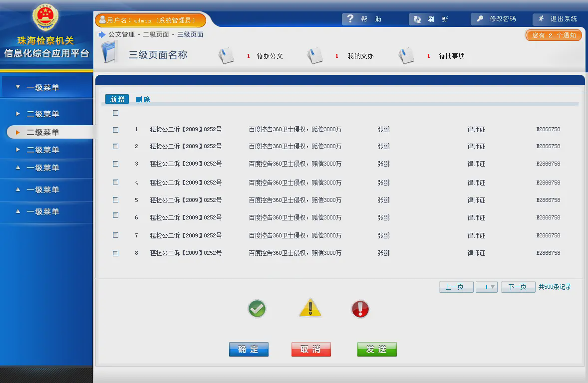The width and height of the screenshot is (588, 383).
Task: Tick the checkbox for row 1
Action: [116, 130]
